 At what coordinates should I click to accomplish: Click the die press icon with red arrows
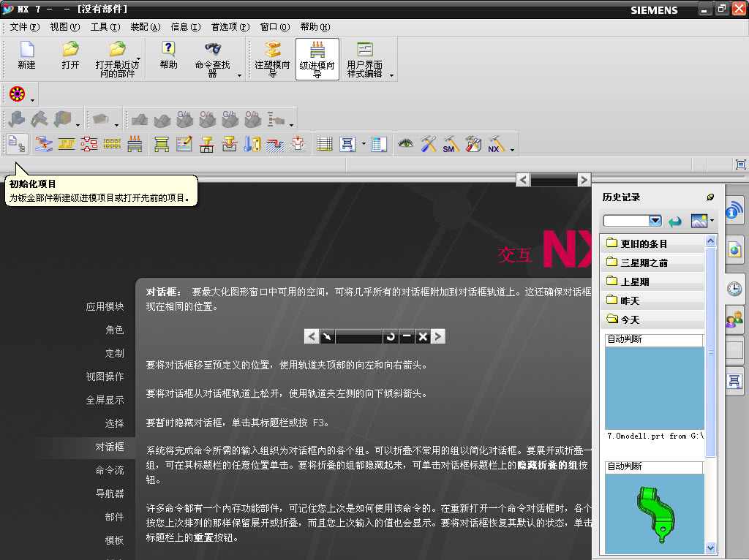[135, 144]
